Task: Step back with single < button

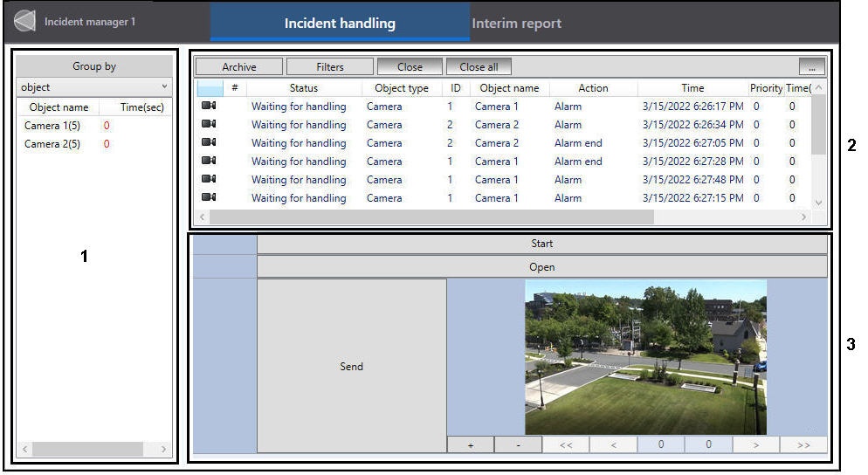Action: pos(613,444)
